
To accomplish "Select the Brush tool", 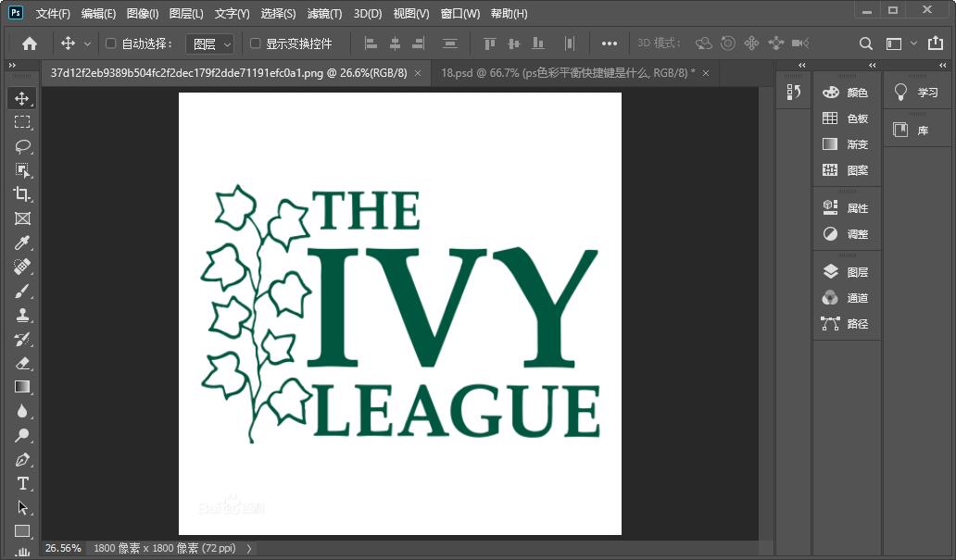I will click(22, 291).
